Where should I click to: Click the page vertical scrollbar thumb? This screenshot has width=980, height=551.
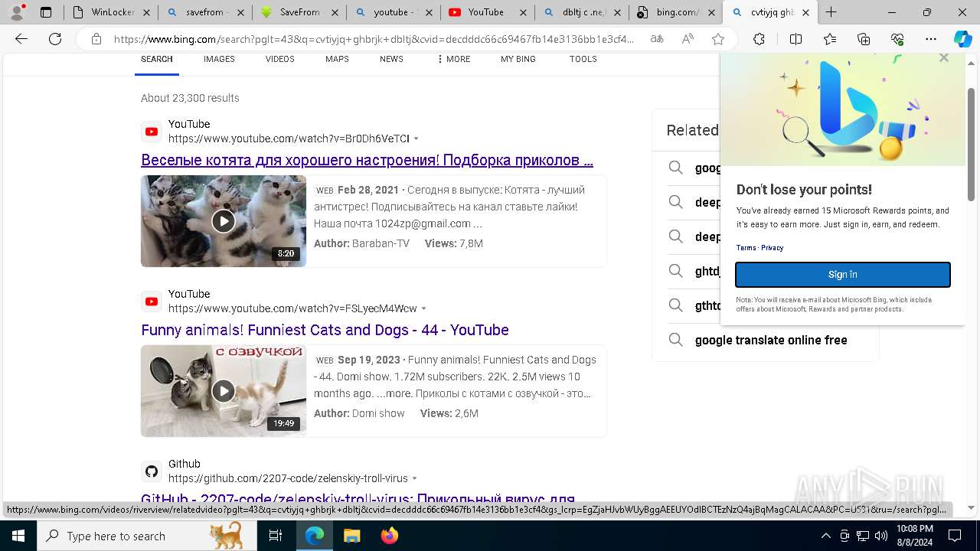[x=971, y=145]
